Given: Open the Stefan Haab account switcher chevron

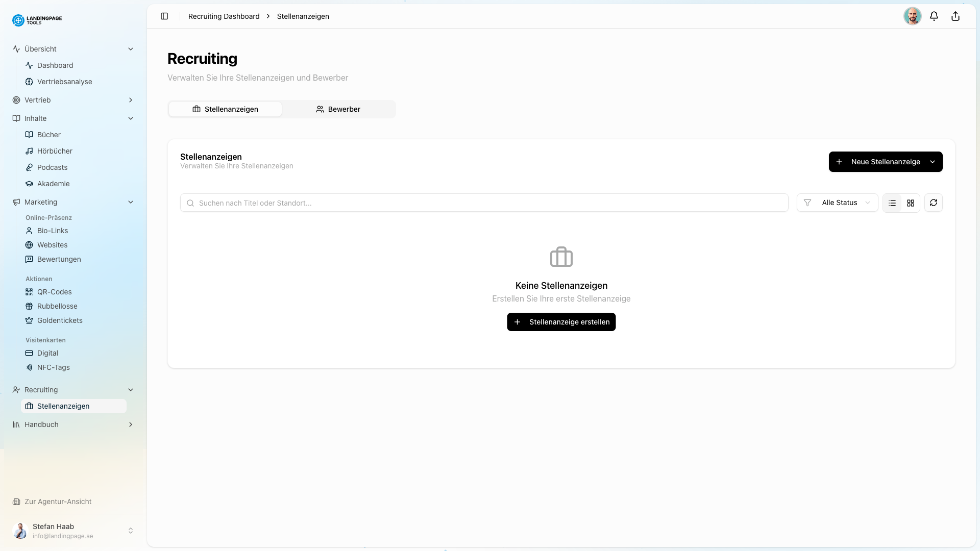Looking at the screenshot, I should [131, 531].
